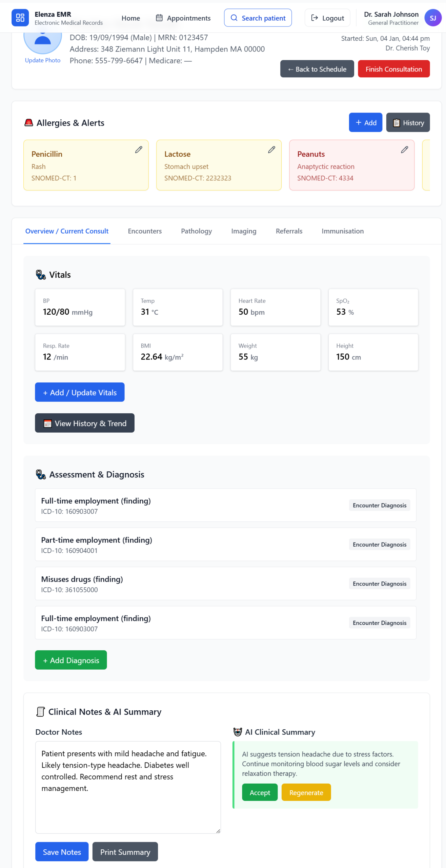Open the Immunisation tab
446x868 pixels.
342,231
